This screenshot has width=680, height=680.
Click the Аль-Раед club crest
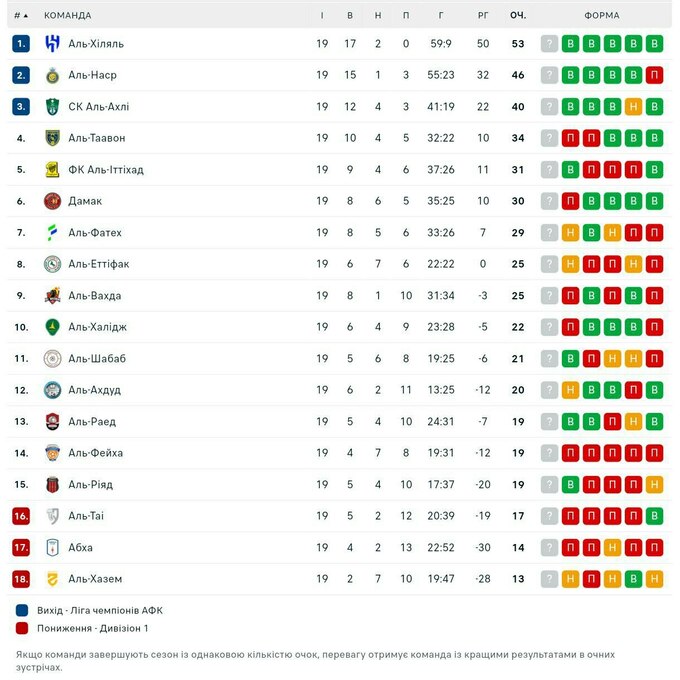52,422
